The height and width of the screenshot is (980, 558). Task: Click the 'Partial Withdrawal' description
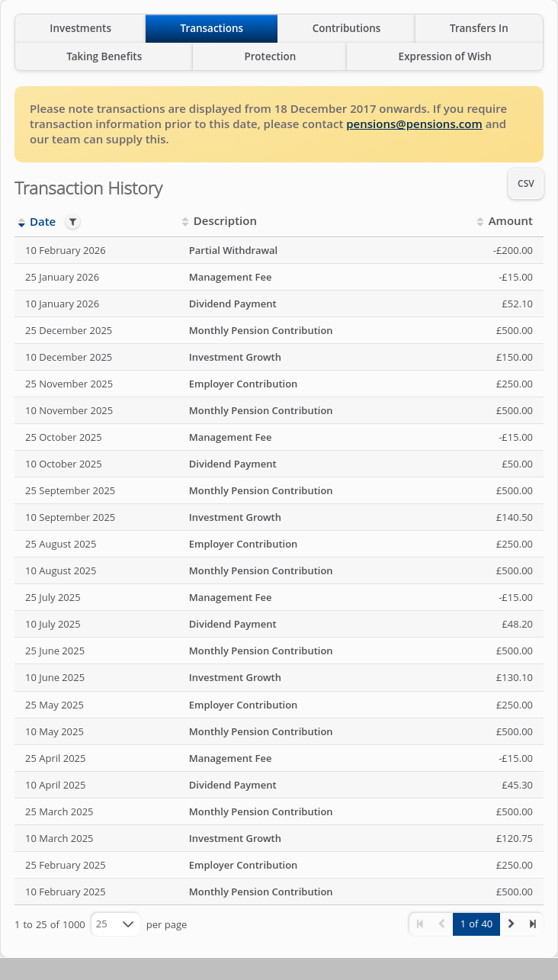point(233,250)
